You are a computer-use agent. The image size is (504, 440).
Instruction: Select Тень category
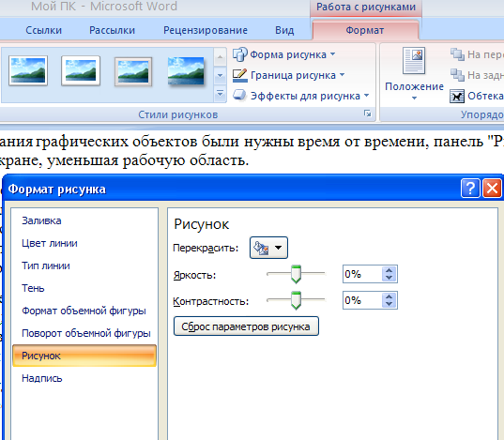(x=33, y=288)
